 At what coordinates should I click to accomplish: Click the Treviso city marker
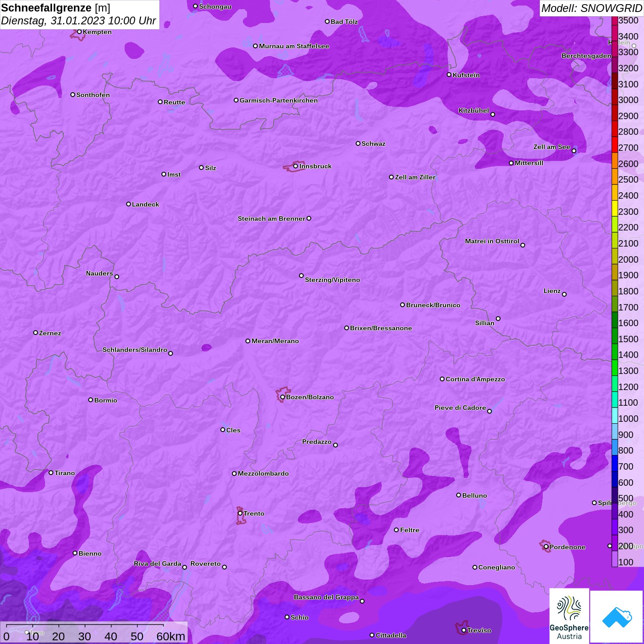click(x=464, y=630)
